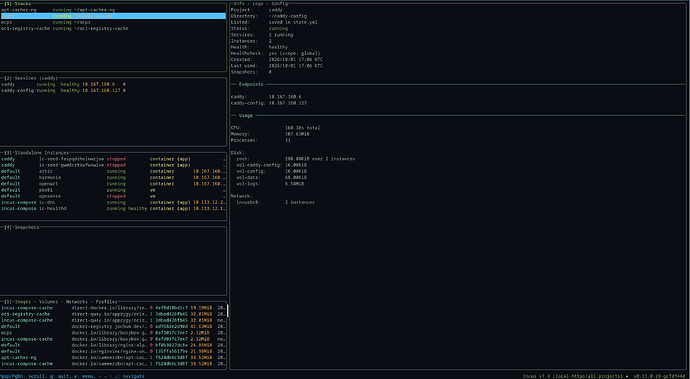Select the attic container instance
This screenshot has height=379, width=690.
point(113,171)
